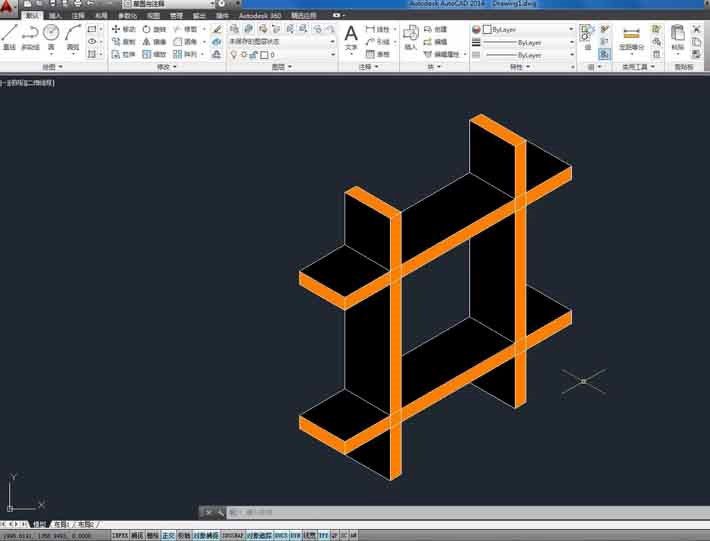
Task: Toggle DUCS in status bar
Action: coord(281,536)
